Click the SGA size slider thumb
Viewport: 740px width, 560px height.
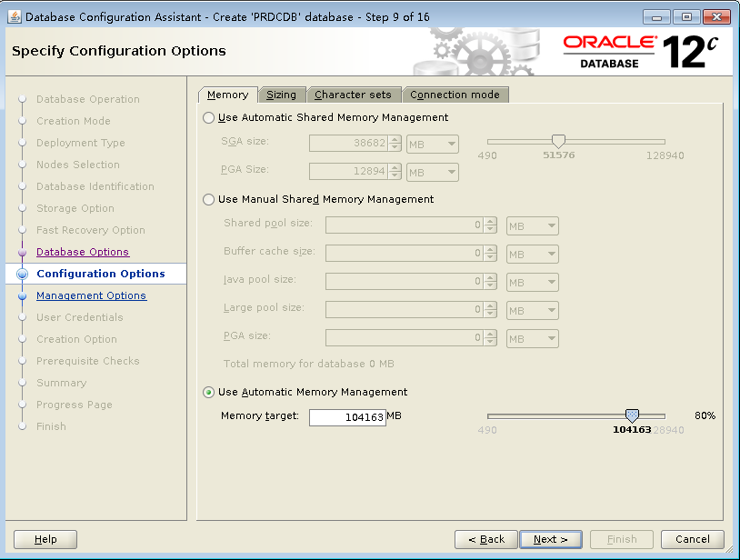tap(558, 141)
